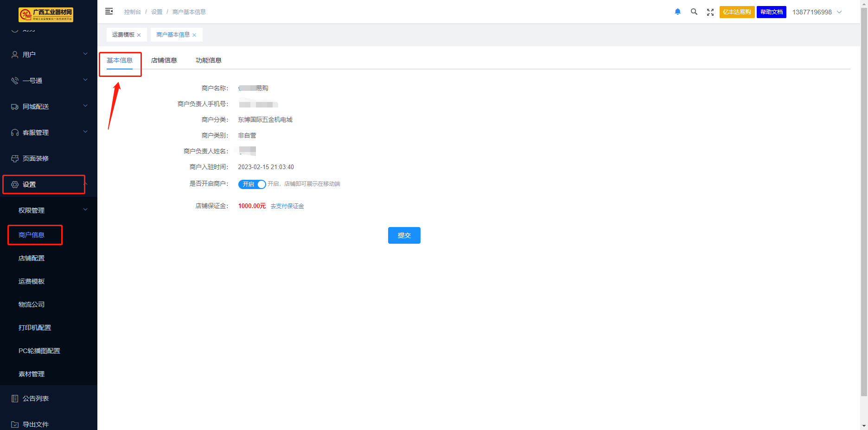The height and width of the screenshot is (430, 868).
Task: Close the 商户基本信息 tab
Action: pyautogui.click(x=194, y=35)
